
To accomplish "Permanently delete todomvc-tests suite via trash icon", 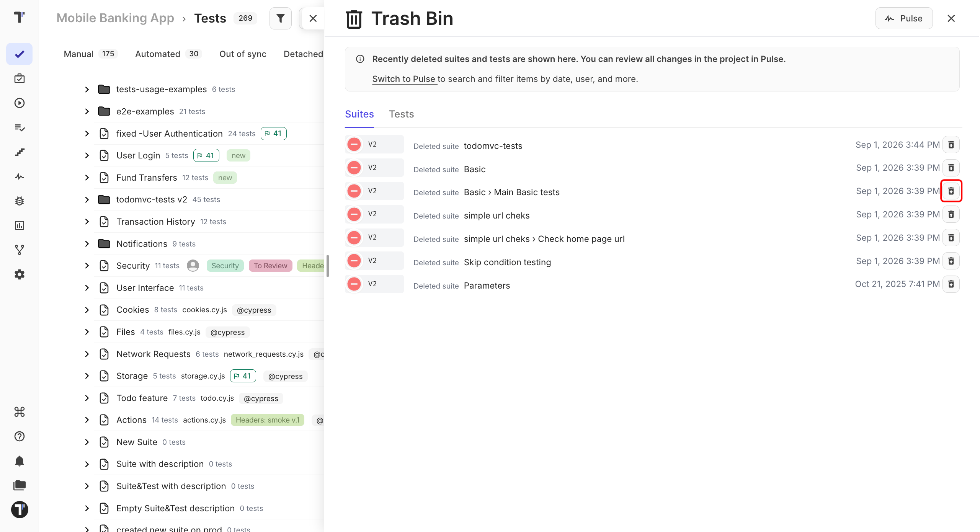I will (x=951, y=145).
